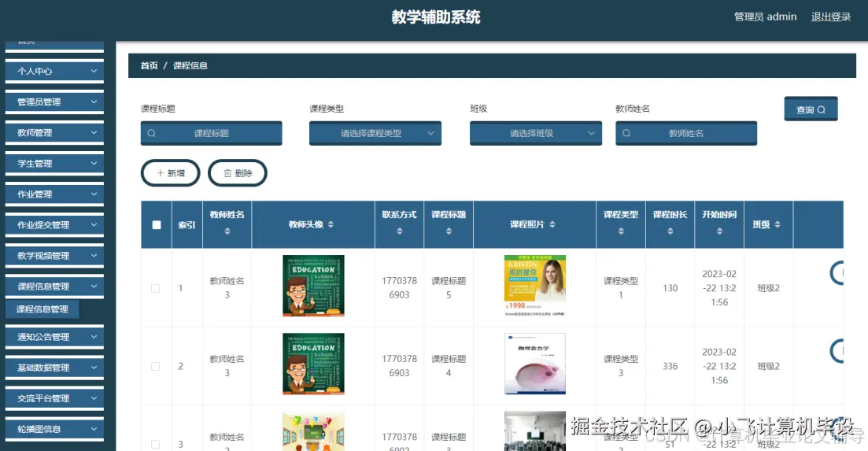Sort by 教师头像 column arrows
The image size is (868, 451).
coord(331,224)
